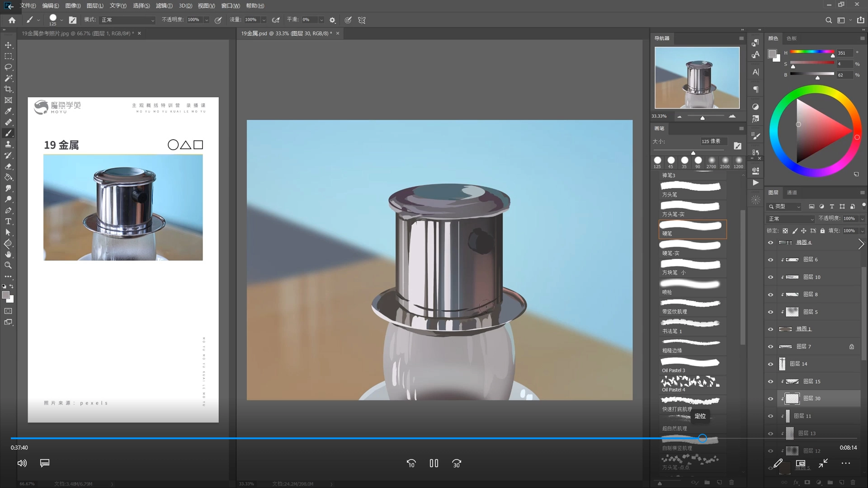The image size is (868, 488).
Task: Toggle visibility of layer 图层 14
Action: click(770, 364)
